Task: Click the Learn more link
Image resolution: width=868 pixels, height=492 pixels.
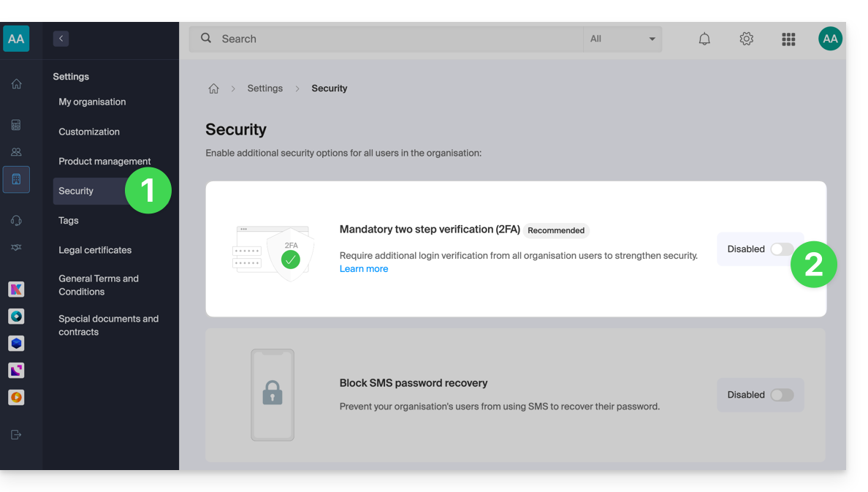Action: click(364, 269)
